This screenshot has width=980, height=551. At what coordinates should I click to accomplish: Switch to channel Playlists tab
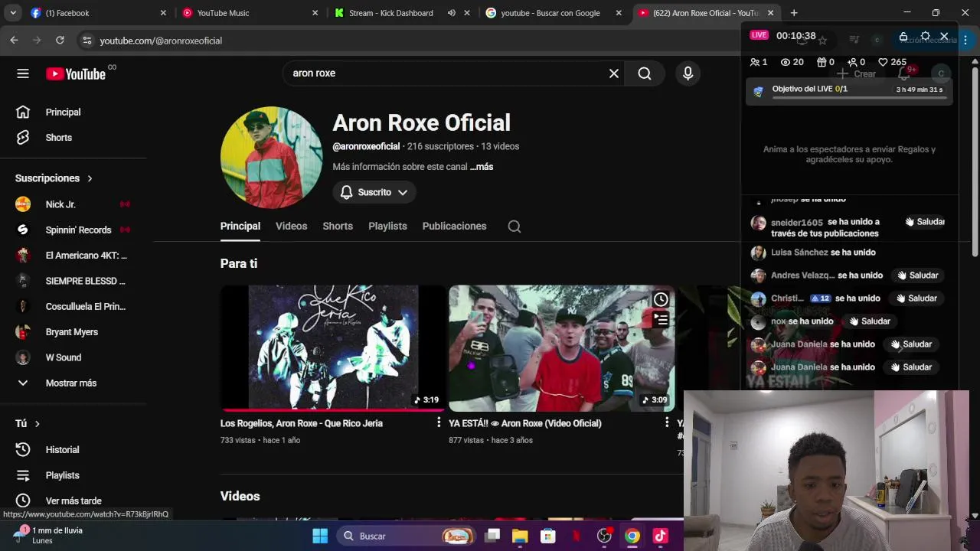387,226
